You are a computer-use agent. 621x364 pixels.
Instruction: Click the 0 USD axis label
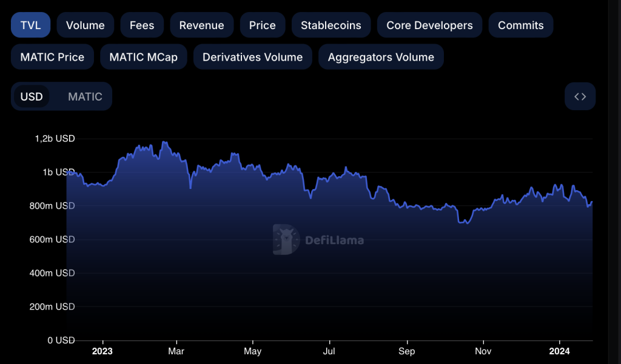click(61, 340)
